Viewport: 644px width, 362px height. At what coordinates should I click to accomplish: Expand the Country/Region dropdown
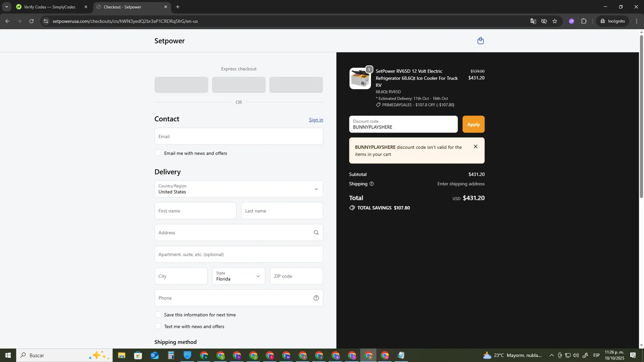tap(239, 189)
